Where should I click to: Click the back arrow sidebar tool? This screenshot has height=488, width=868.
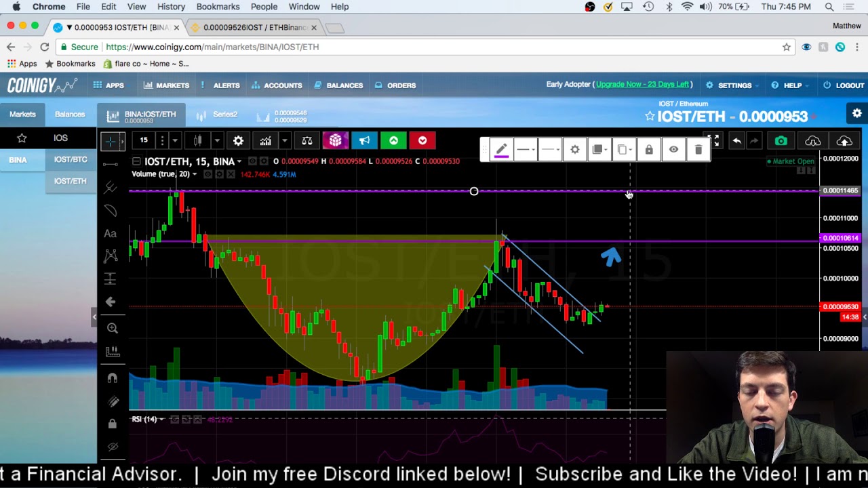(x=111, y=302)
